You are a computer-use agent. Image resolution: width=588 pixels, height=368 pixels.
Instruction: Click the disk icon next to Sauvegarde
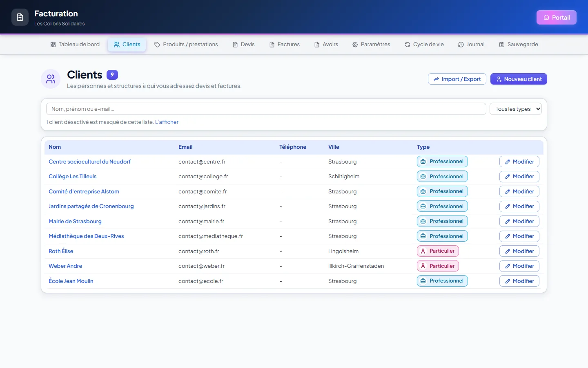pos(502,45)
